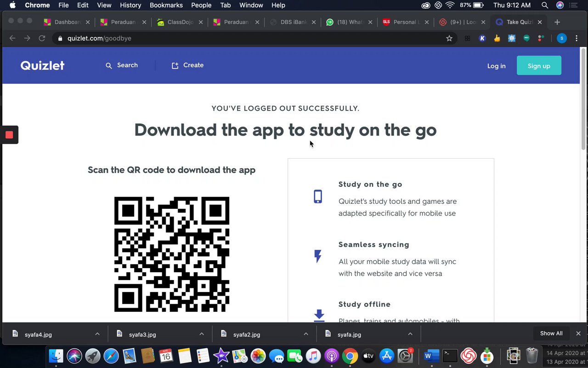The image size is (588, 368).
Task: Open the History menu
Action: click(130, 5)
